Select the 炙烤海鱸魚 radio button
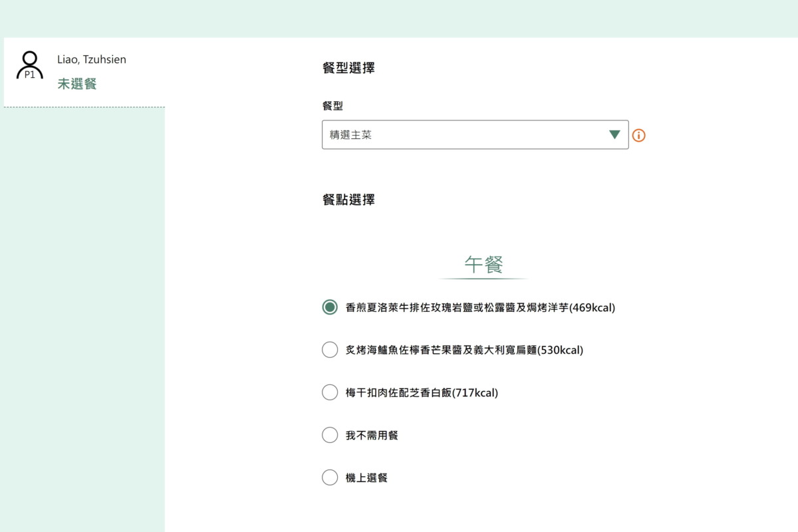 (x=330, y=350)
